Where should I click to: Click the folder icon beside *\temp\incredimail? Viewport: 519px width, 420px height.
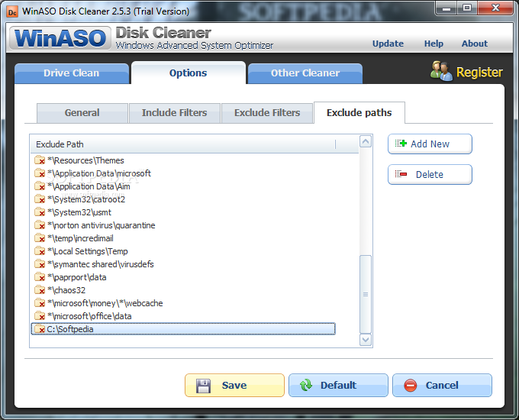coord(40,238)
